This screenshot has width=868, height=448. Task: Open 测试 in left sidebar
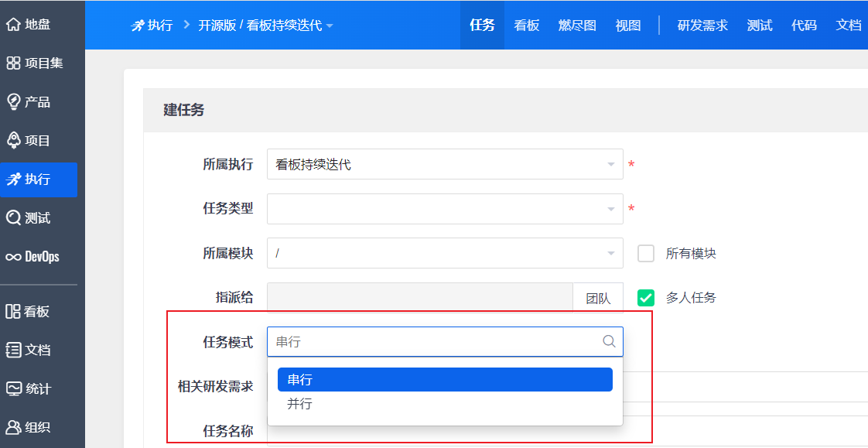(x=29, y=219)
